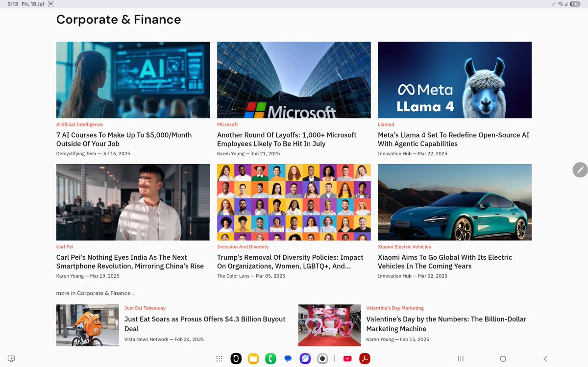Open Carl Pei's Nothing India article headline
This screenshot has width=588, height=367.
point(130,262)
